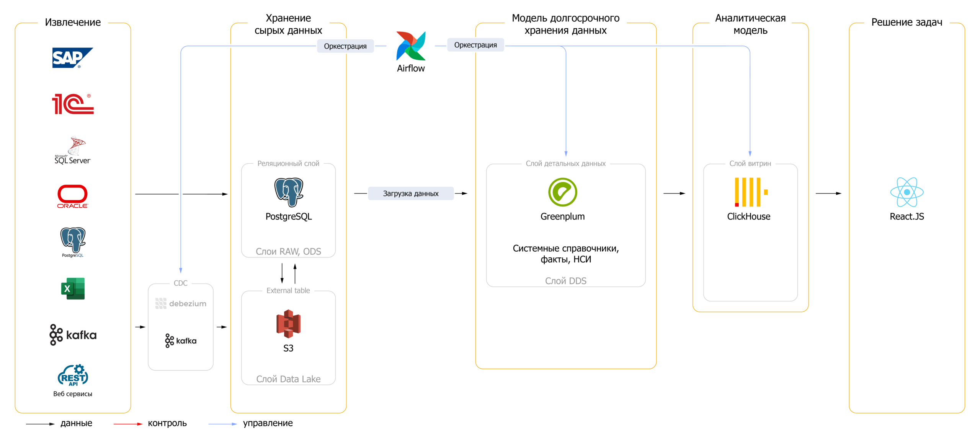Viewport: 980px width, 441px height.
Task: Select the red Oracle logo
Action: click(72, 196)
